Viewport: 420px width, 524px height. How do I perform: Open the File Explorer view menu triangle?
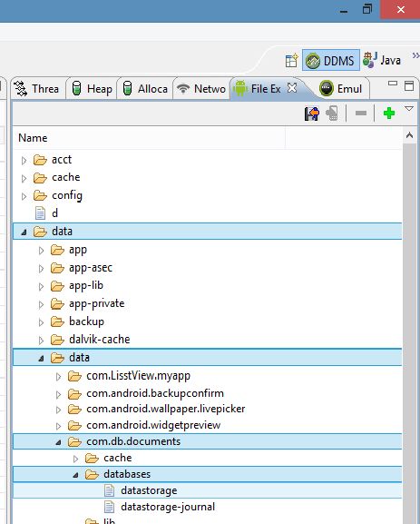409,109
